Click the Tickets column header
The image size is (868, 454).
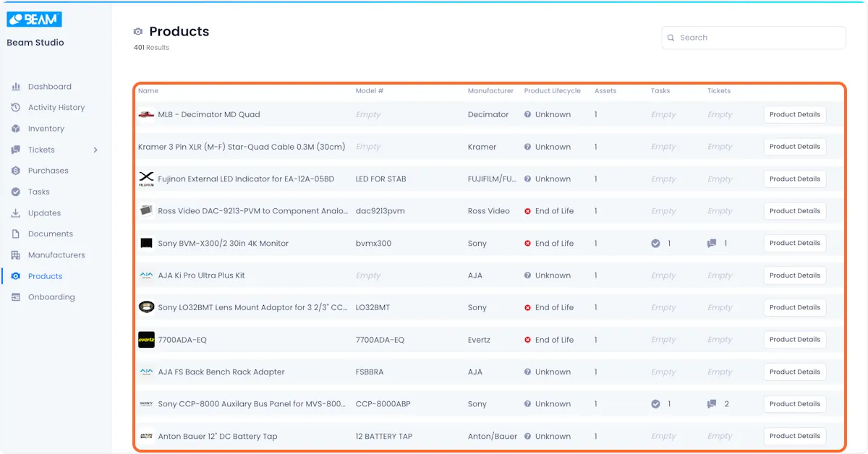pos(719,91)
